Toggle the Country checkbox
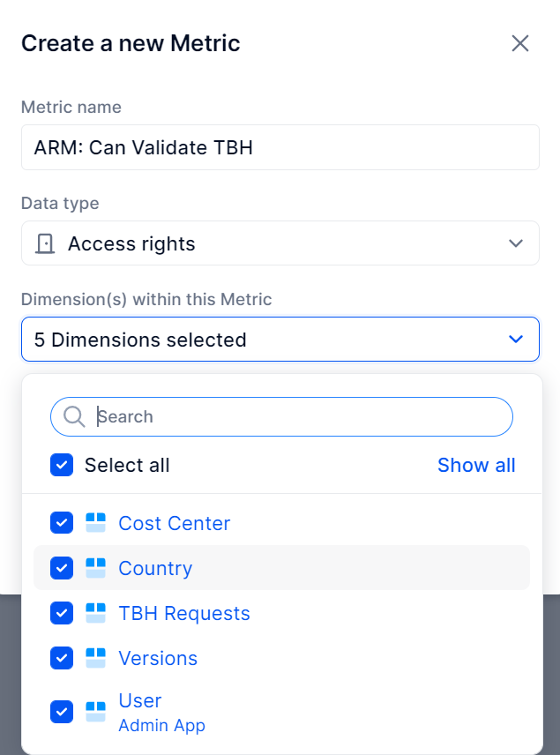 pos(62,568)
